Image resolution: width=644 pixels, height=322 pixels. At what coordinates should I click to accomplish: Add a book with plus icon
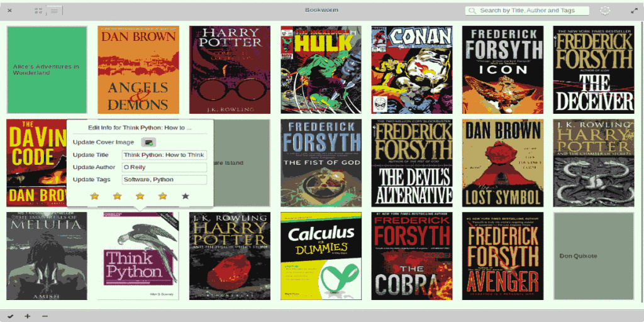(x=27, y=316)
